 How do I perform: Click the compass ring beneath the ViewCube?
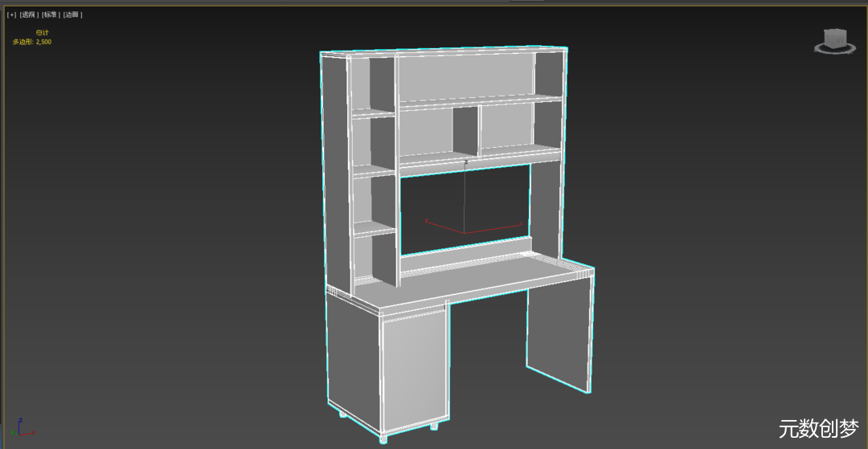click(835, 51)
